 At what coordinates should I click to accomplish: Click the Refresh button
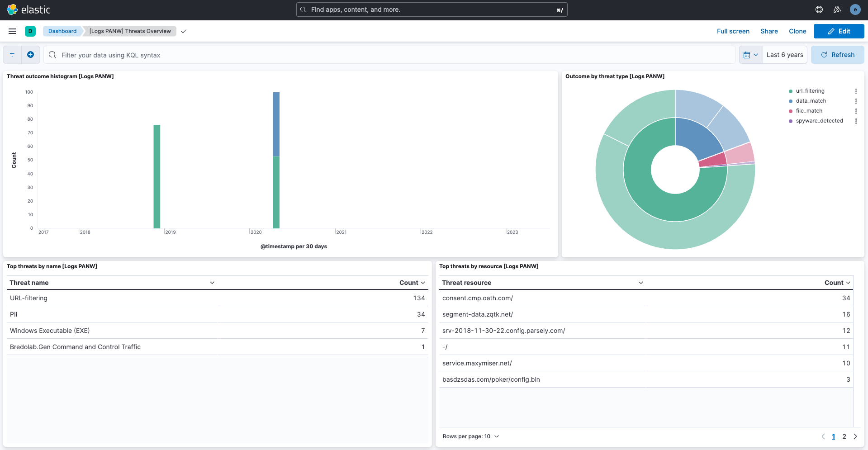click(837, 54)
